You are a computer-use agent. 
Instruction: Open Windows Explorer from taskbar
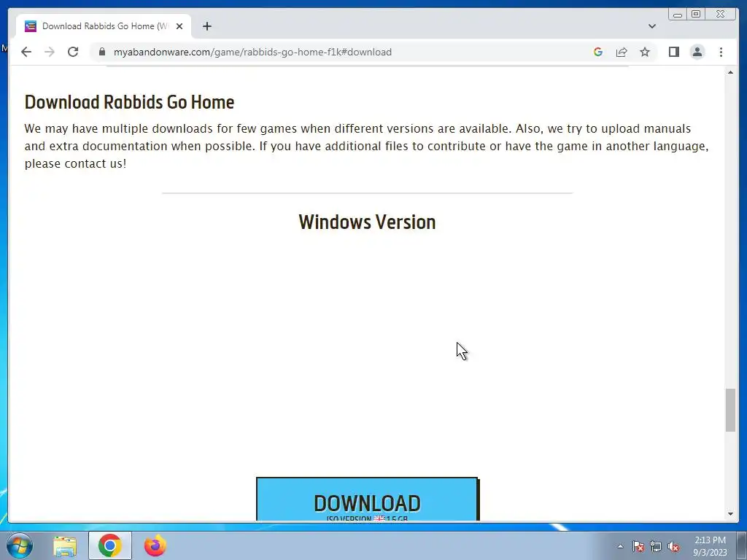pos(65,545)
